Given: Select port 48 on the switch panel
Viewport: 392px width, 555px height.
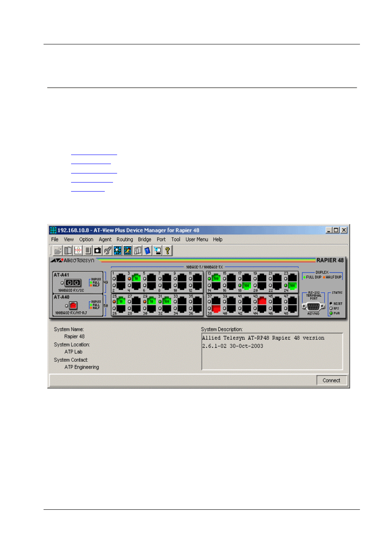Looking at the screenshot, I should coord(293,308).
